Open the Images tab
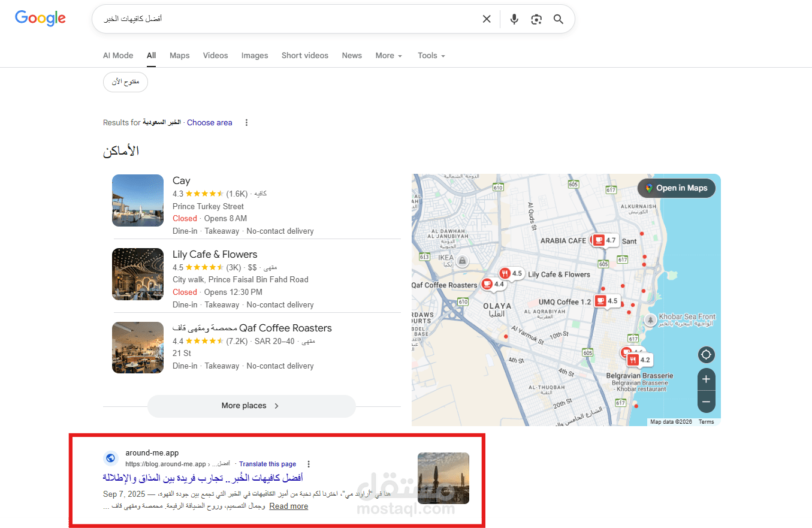Image resolution: width=812 pixels, height=528 pixels. (x=255, y=55)
